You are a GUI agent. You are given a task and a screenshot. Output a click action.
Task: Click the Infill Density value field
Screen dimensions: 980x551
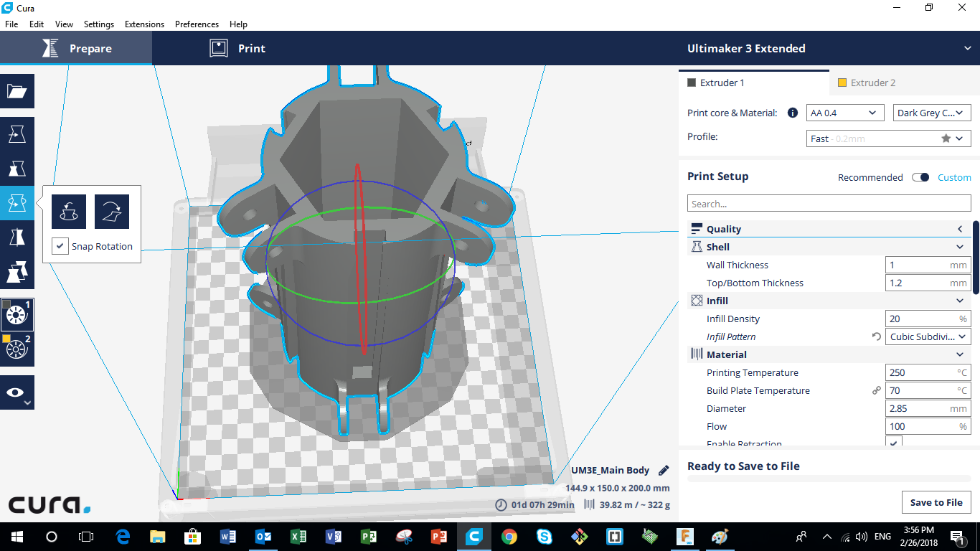click(x=928, y=319)
